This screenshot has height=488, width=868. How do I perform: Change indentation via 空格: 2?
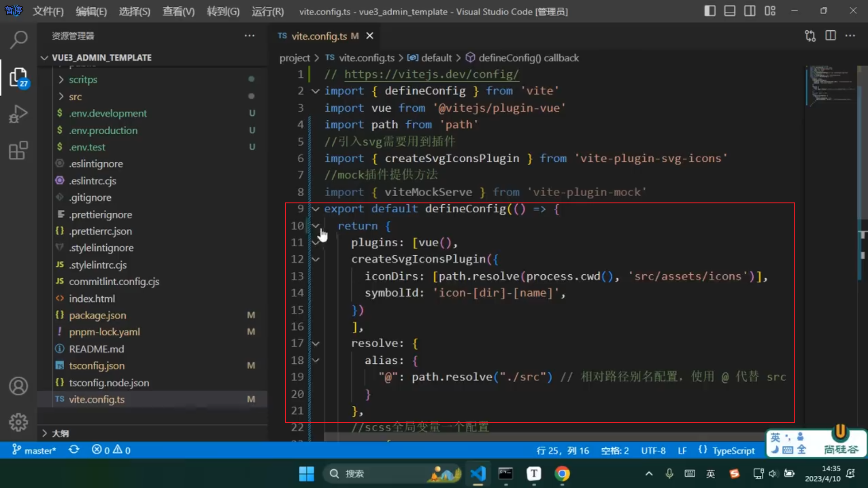[x=615, y=450]
